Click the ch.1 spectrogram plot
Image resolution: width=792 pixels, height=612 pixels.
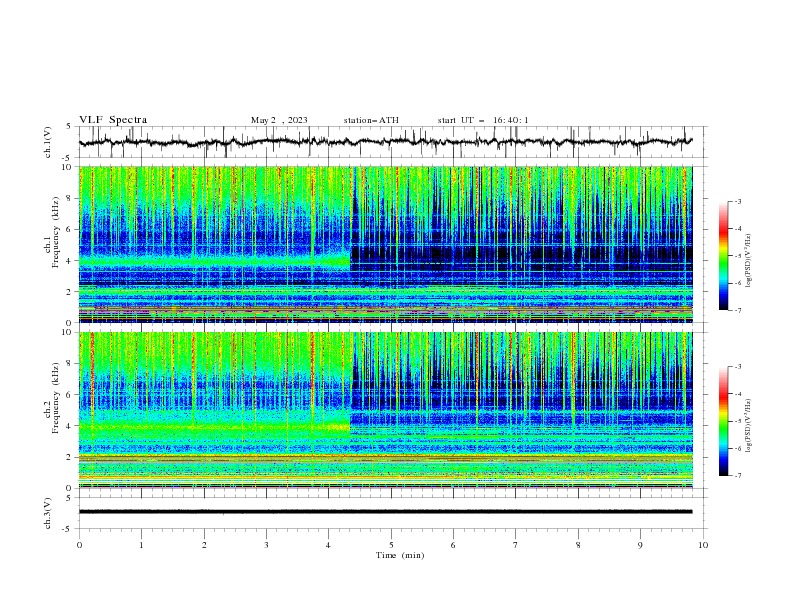386,244
